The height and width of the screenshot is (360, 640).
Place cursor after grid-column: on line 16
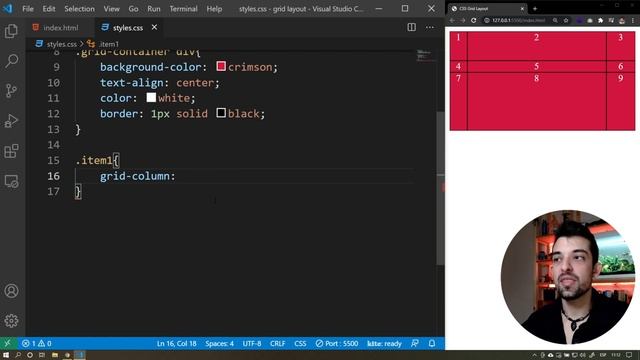177,176
